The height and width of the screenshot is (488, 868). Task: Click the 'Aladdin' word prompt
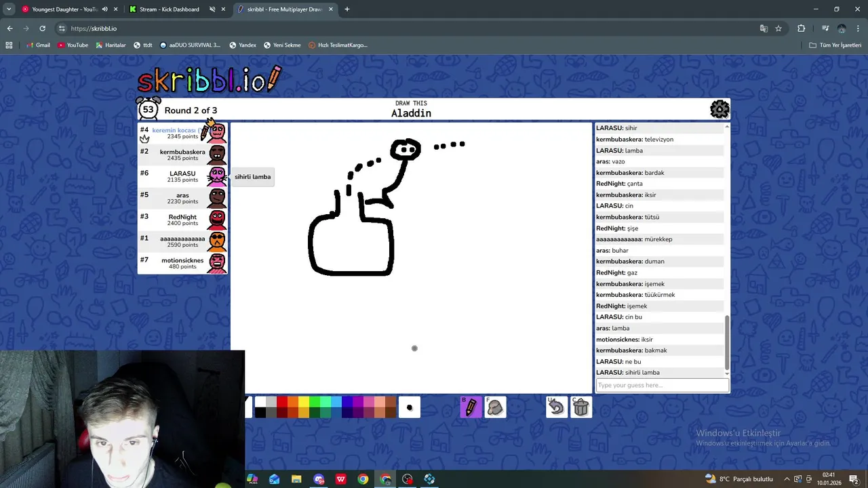[x=411, y=113]
